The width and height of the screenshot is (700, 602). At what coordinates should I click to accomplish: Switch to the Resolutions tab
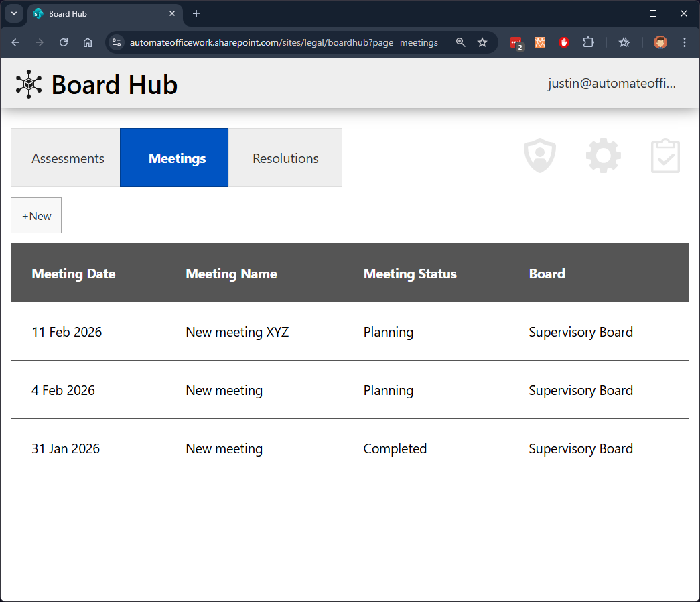[285, 158]
